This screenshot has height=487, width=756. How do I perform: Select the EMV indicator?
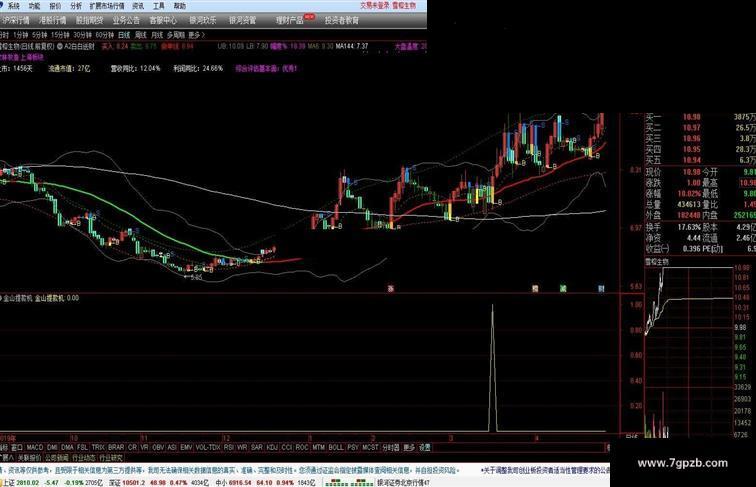[186, 447]
